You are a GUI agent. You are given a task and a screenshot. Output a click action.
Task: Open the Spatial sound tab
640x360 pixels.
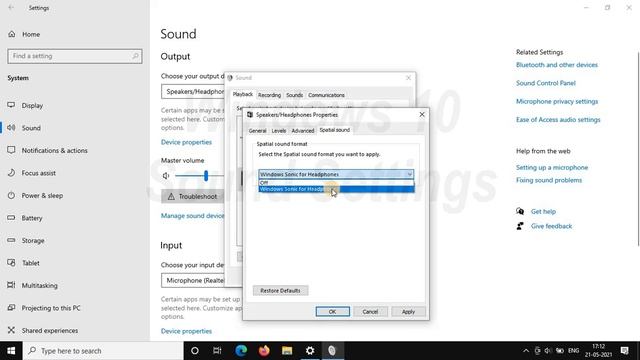pos(335,130)
